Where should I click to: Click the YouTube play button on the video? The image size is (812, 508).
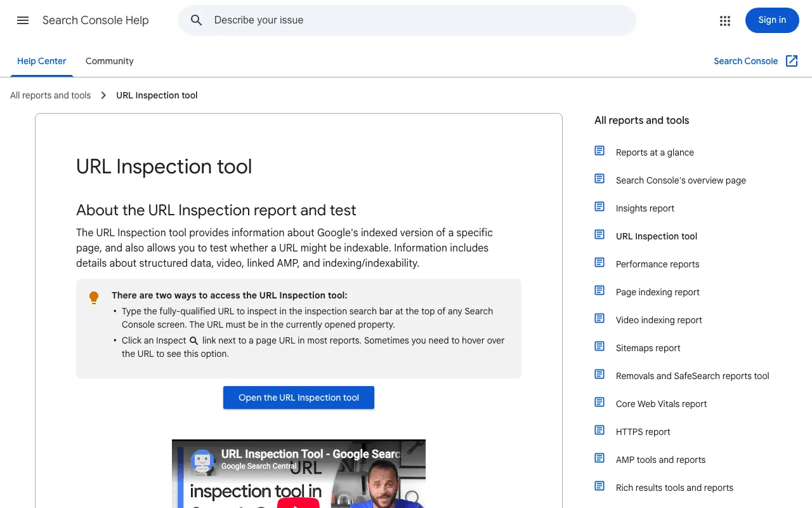298,503
